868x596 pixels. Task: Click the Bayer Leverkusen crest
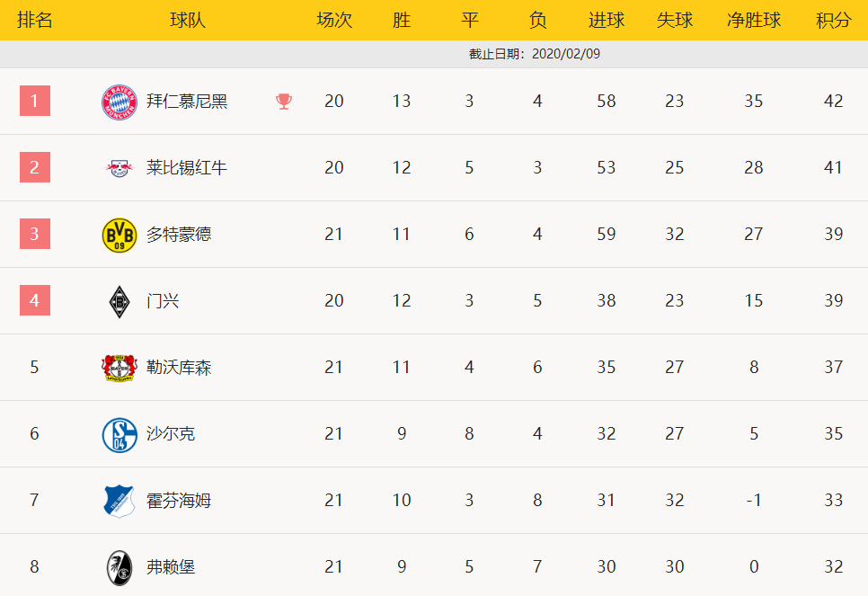119,368
